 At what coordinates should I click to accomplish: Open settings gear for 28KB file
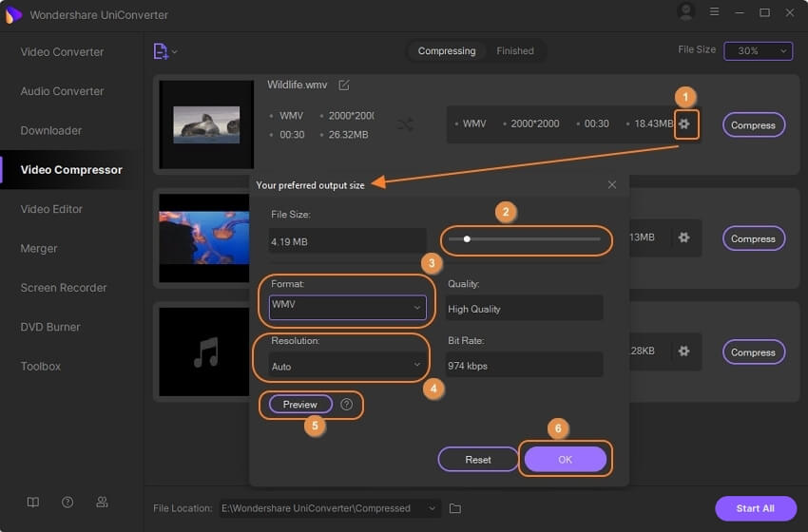(x=683, y=351)
